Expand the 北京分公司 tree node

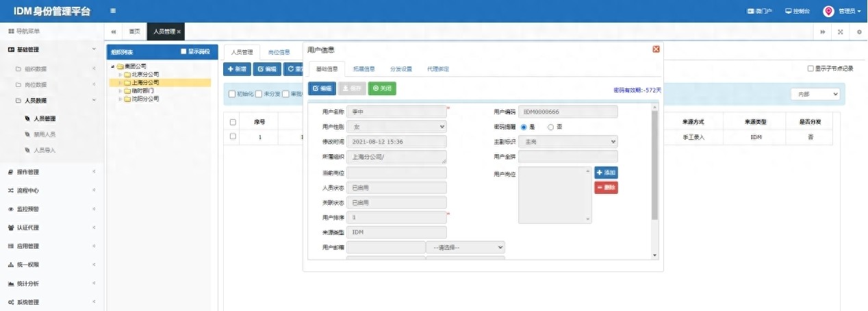coord(120,75)
